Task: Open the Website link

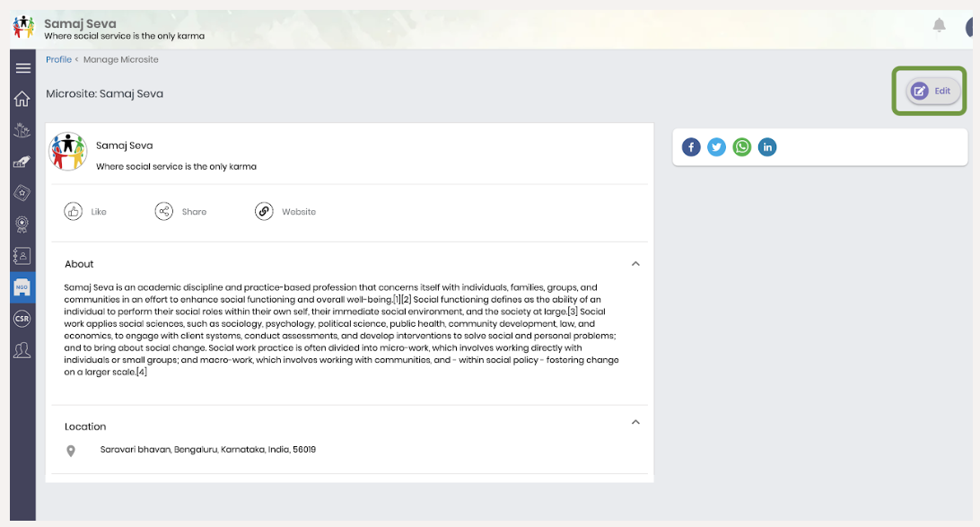Action: tap(285, 212)
